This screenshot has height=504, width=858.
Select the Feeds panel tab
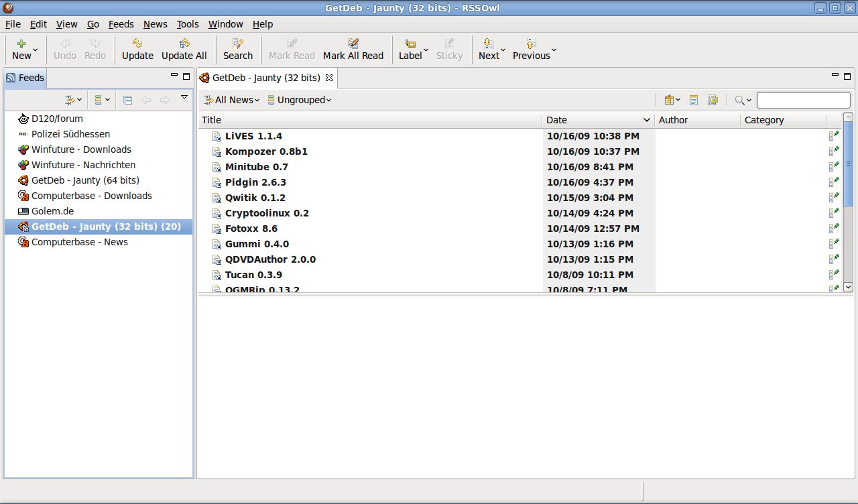(25, 78)
